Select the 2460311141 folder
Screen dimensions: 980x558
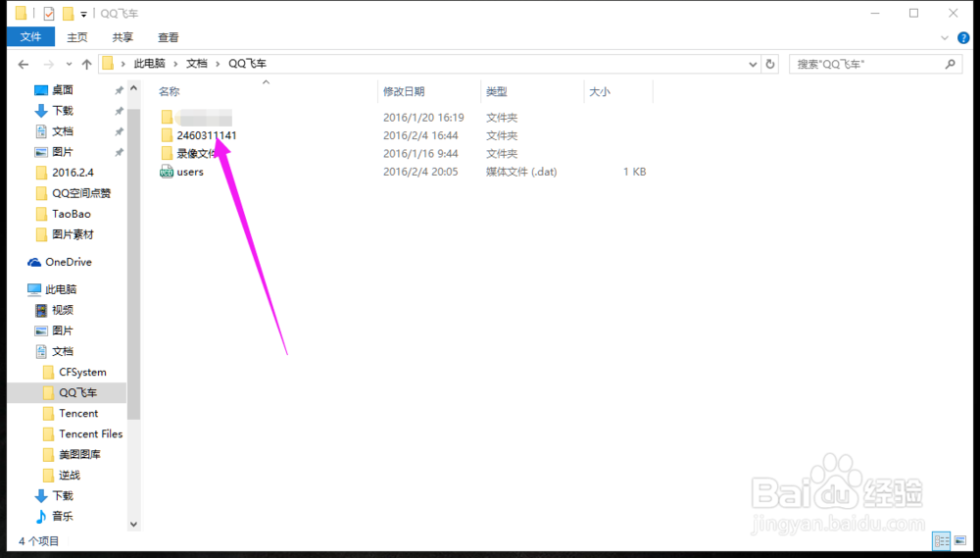coord(207,135)
